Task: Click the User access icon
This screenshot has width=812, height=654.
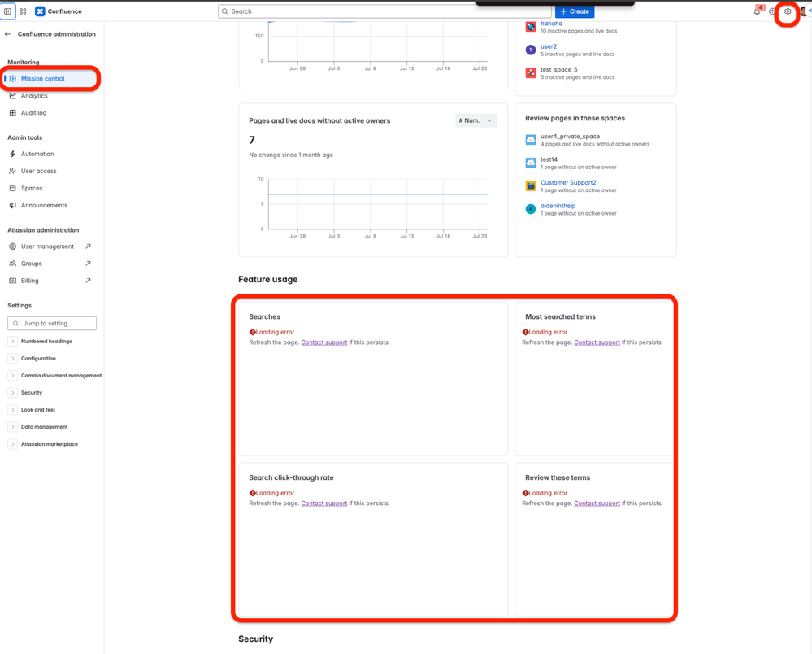Action: [x=13, y=171]
